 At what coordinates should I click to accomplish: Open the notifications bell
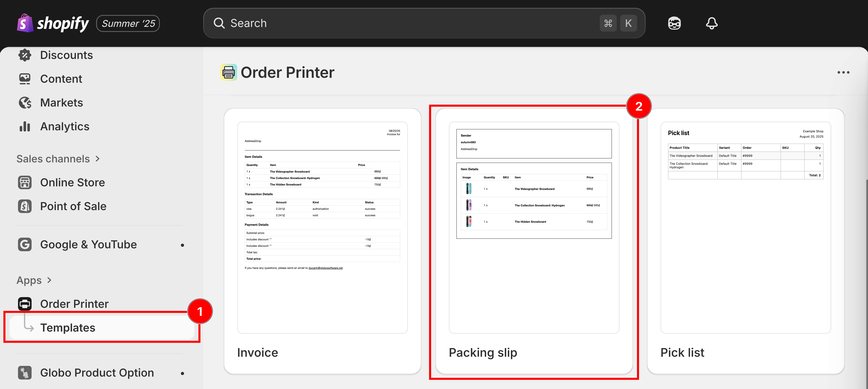[712, 23]
